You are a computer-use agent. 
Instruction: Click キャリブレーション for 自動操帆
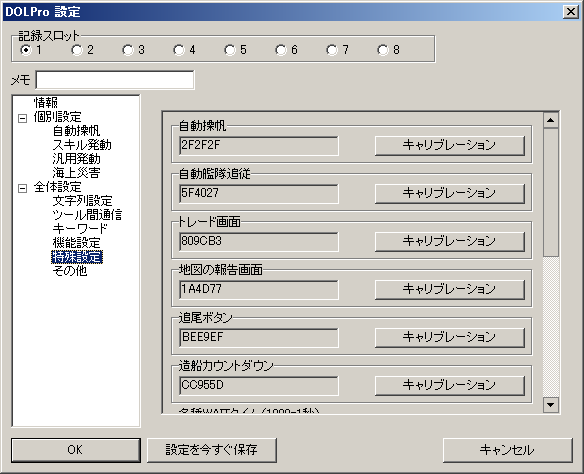[x=450, y=145]
